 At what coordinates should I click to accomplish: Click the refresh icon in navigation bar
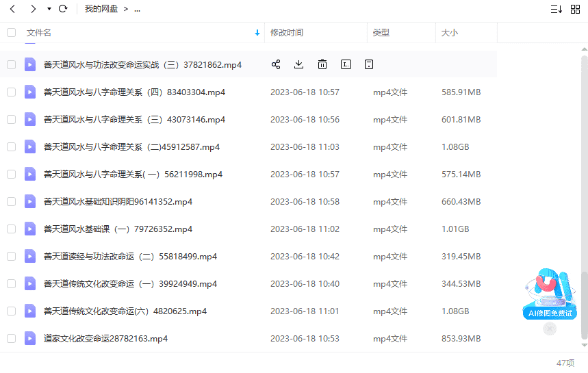pos(63,9)
